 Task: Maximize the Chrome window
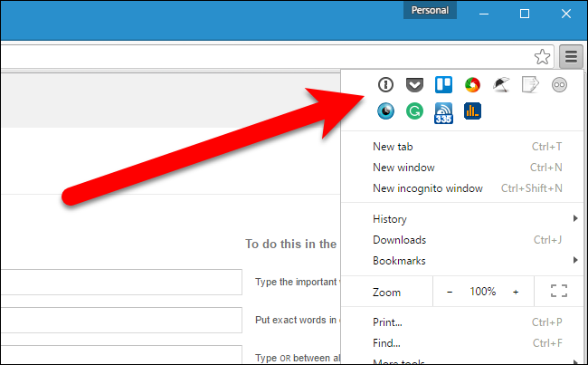point(525,14)
